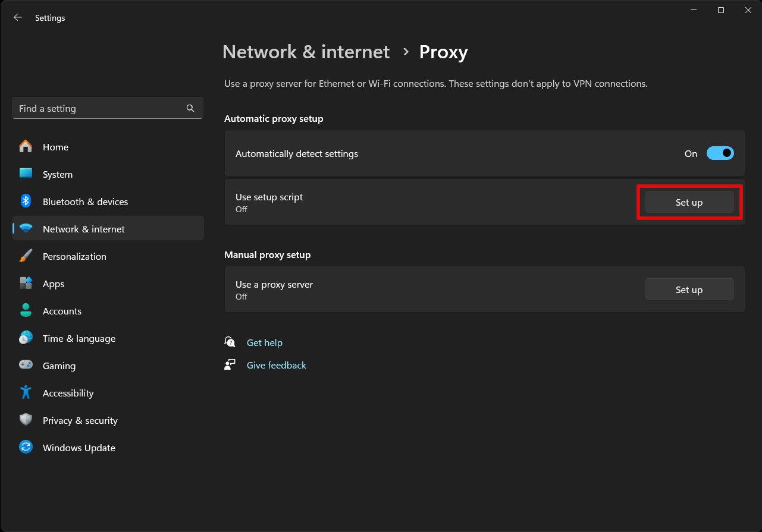Open the Give feedback link
This screenshot has height=532, width=762.
pos(276,365)
